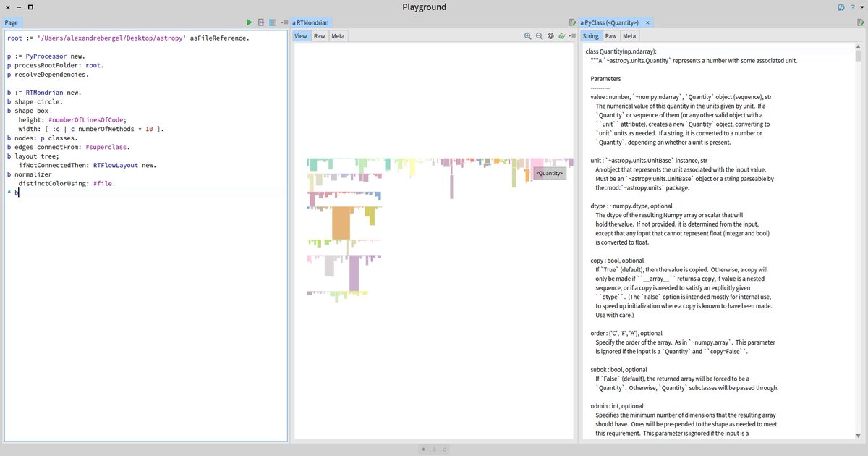Switch to the String tab of PyClass
Image resolution: width=868 pixels, height=456 pixels.
(591, 36)
